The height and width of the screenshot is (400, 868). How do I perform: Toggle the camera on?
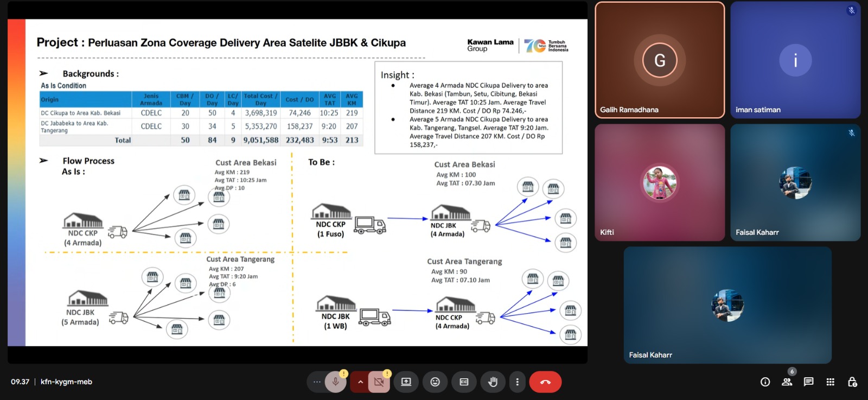(x=379, y=382)
